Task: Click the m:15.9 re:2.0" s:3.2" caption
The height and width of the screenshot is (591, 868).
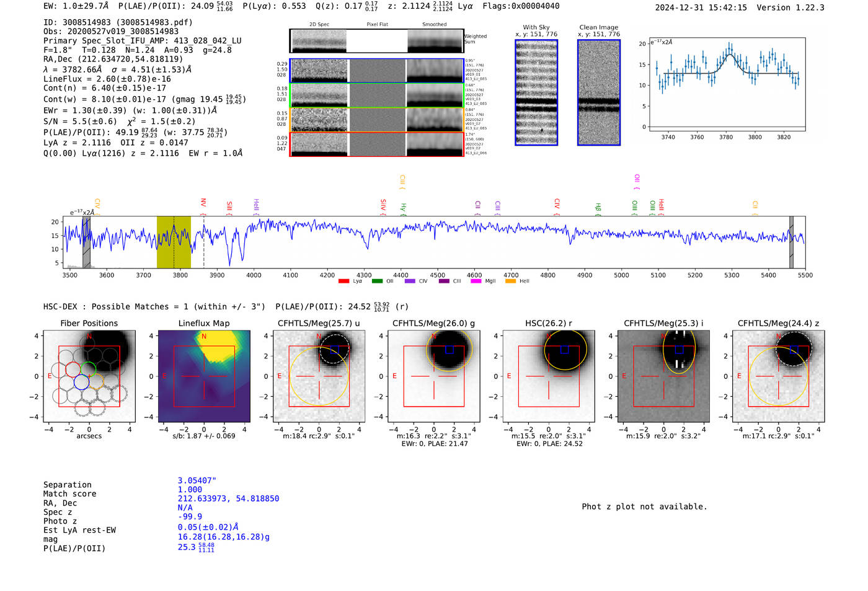Action: point(663,436)
